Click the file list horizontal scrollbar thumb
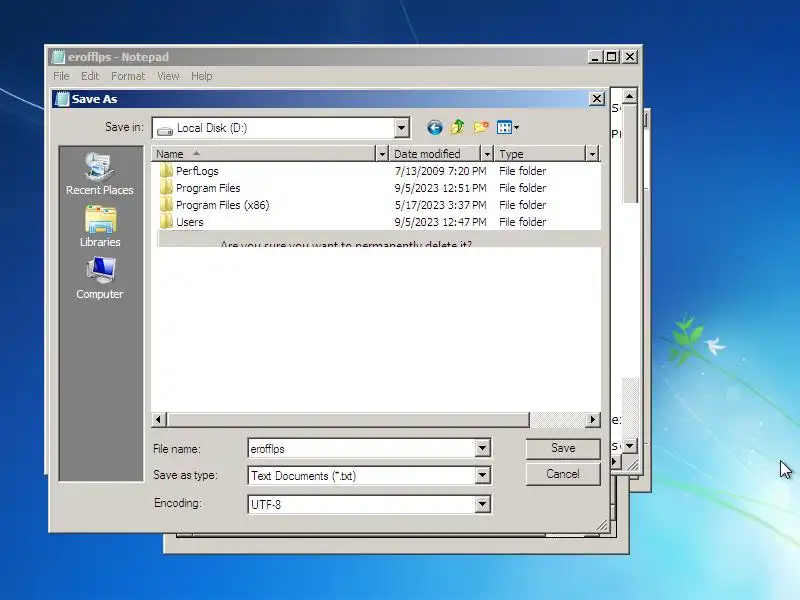800x600 pixels. 347,419
